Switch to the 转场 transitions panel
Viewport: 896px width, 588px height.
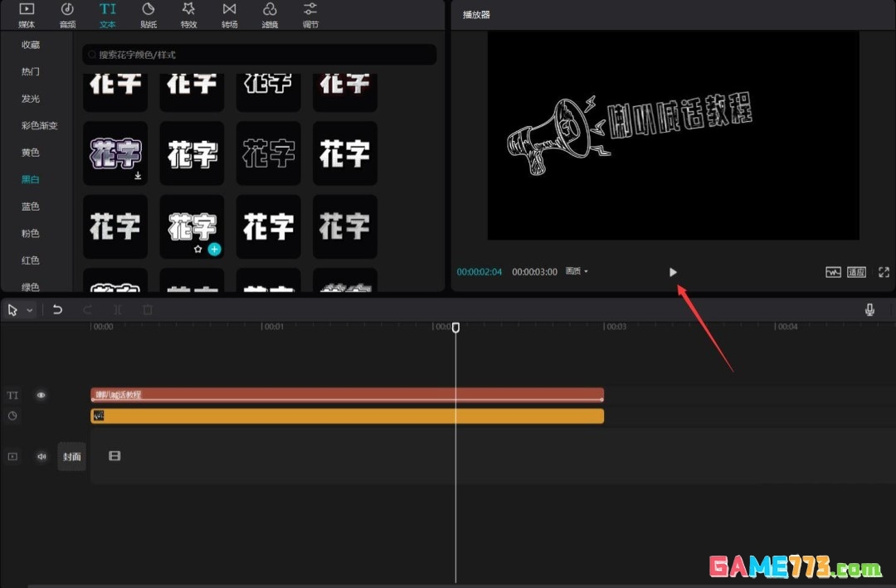(x=229, y=15)
